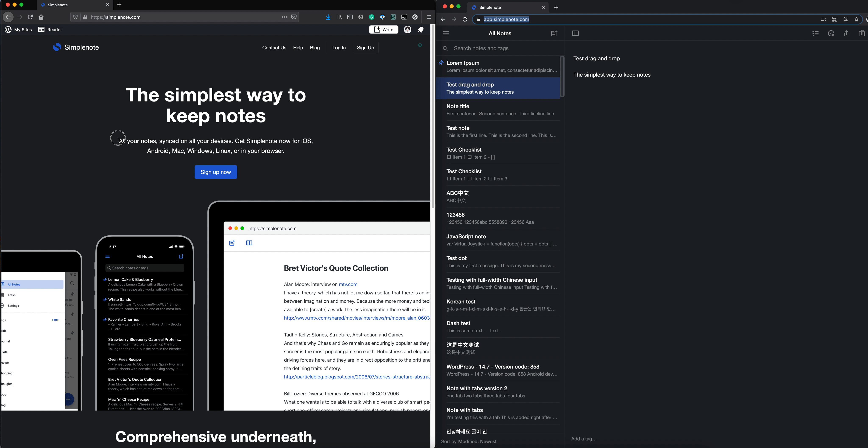Click the Simplenote logo on the homepage
Screen dimensions: 868x448
[76, 47]
